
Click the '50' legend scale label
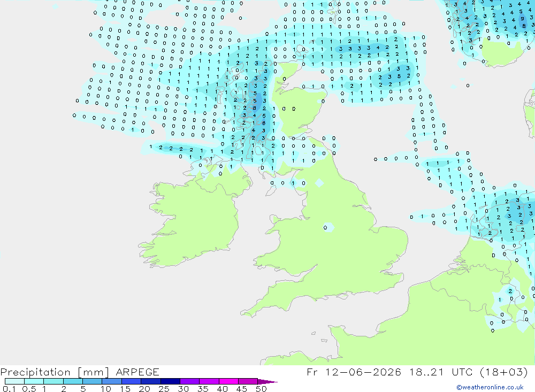[261, 389]
